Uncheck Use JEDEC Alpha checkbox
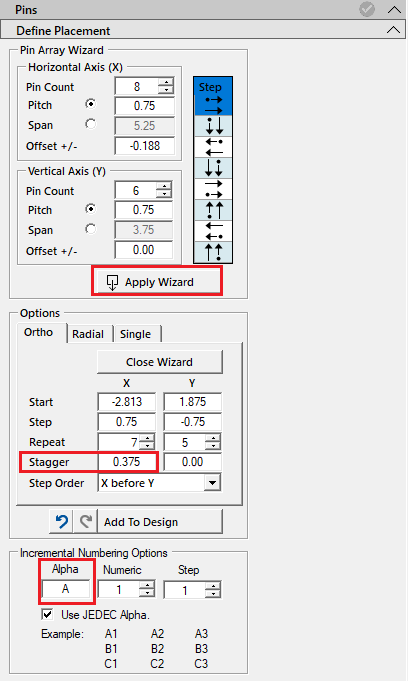Viewport: 408px width, 681px height. (x=47, y=614)
